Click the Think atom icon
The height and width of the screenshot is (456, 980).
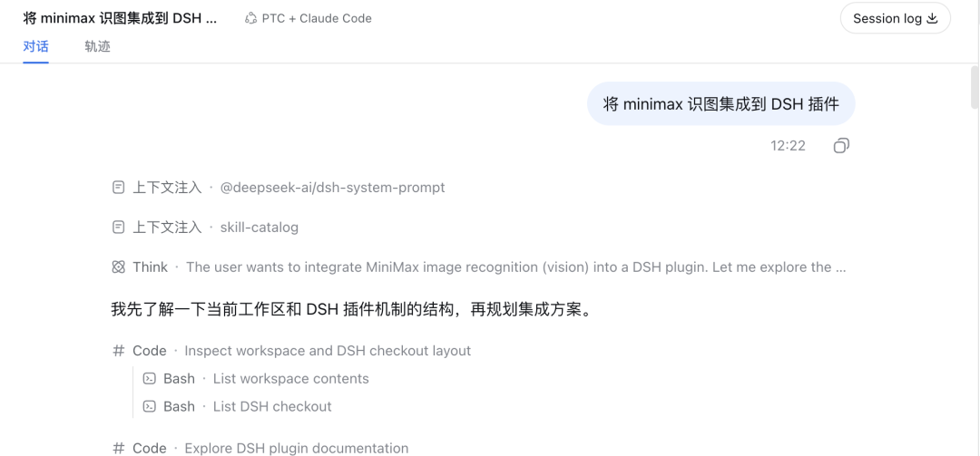click(x=118, y=267)
